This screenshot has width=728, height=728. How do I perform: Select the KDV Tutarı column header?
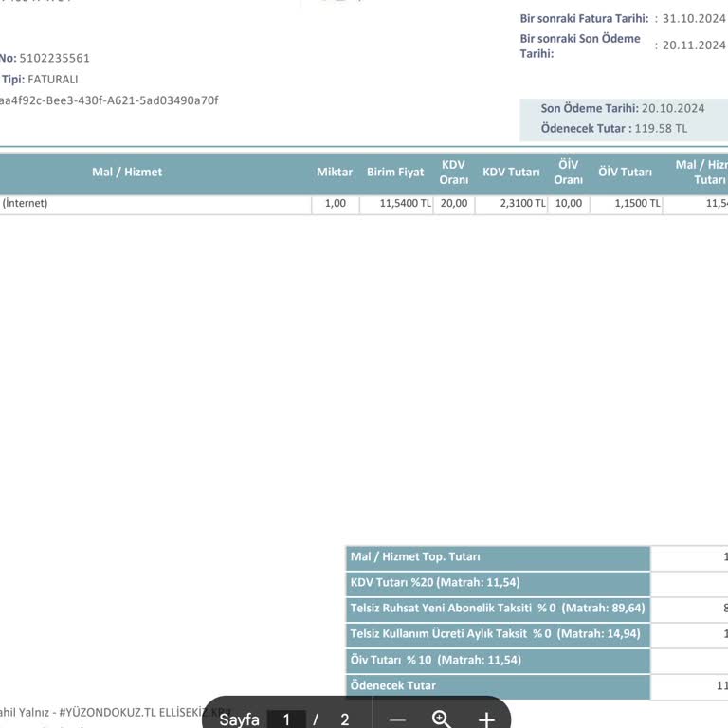(511, 172)
